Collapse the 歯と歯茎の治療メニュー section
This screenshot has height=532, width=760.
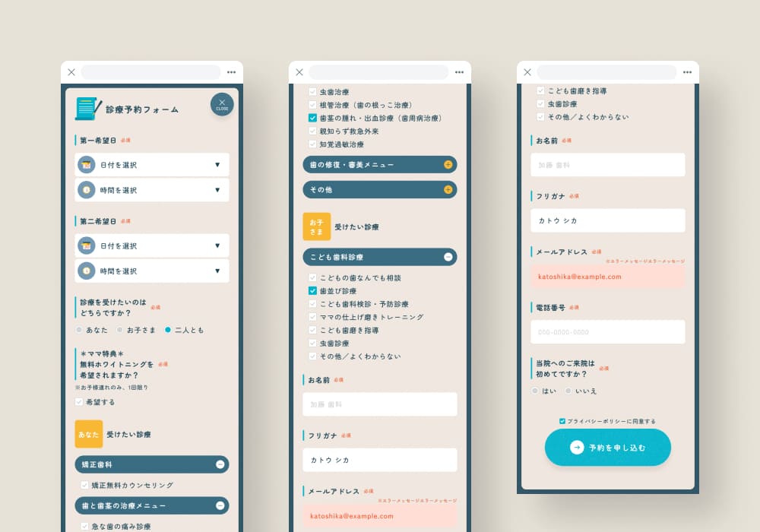tap(220, 505)
